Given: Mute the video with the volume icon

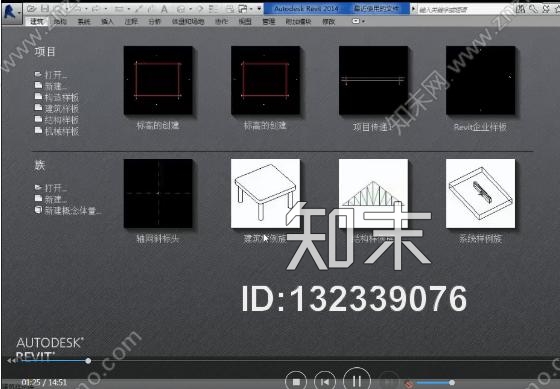Looking at the screenshot, I should tap(409, 384).
